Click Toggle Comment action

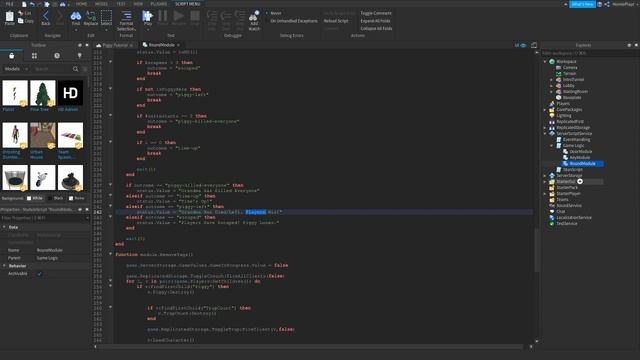click(376, 13)
